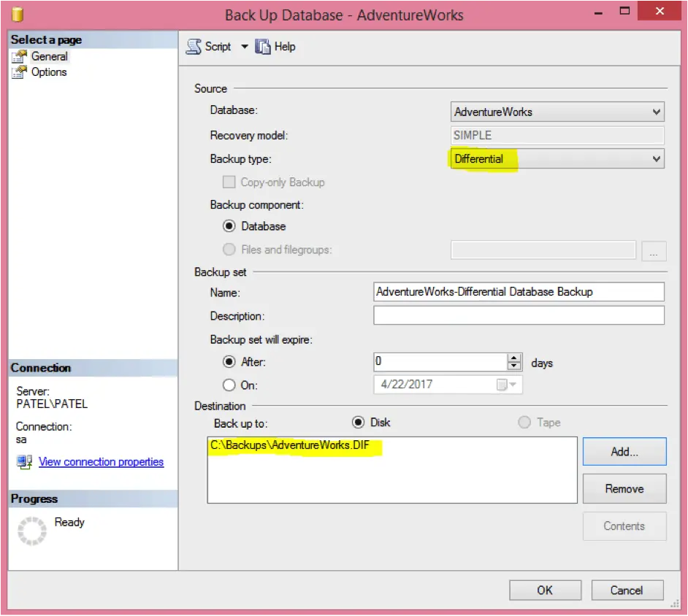Viewport: 688px width, 616px height.
Task: Click the Recovery model SIMPLE field
Action: pyautogui.click(x=557, y=136)
